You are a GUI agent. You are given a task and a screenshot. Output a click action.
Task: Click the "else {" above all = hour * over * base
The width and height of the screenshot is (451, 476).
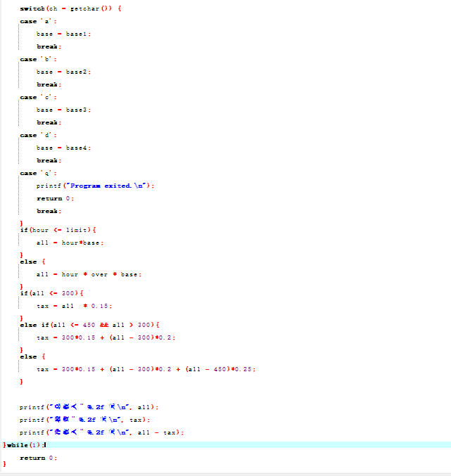[33, 262]
